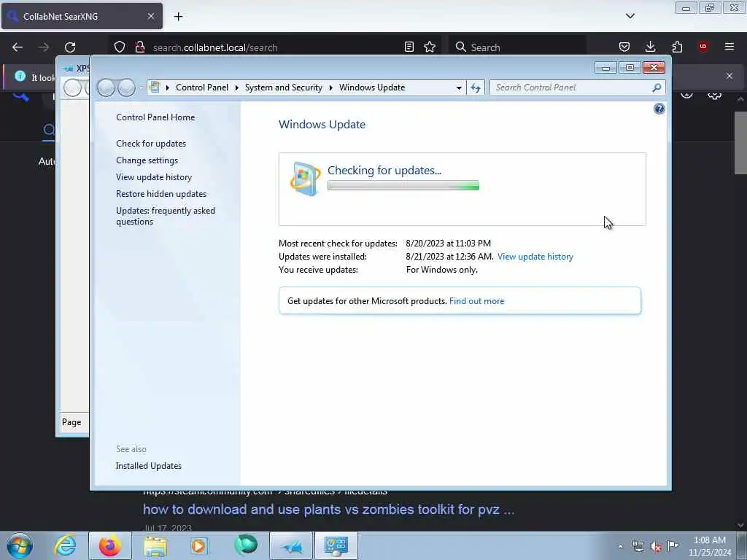This screenshot has height=560, width=747.
Task: Click the Windows Update shield icon
Action: (x=305, y=179)
